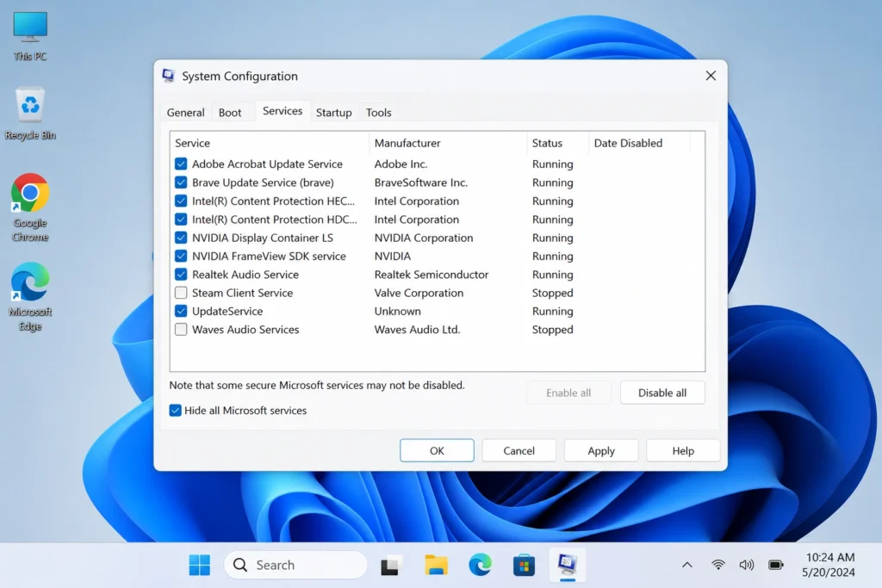Click the Unknown manufacturer cell
The image size is (882, 588).
398,311
